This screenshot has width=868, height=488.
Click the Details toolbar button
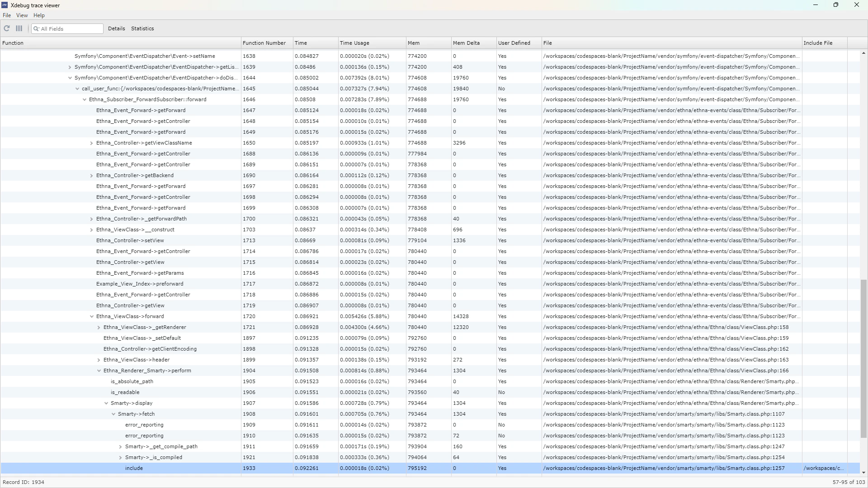point(116,28)
